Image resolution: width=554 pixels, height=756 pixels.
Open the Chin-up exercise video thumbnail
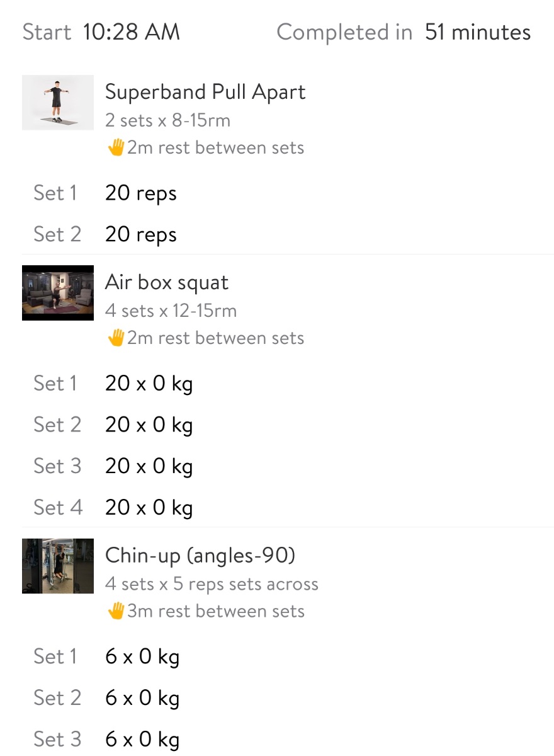[58, 566]
